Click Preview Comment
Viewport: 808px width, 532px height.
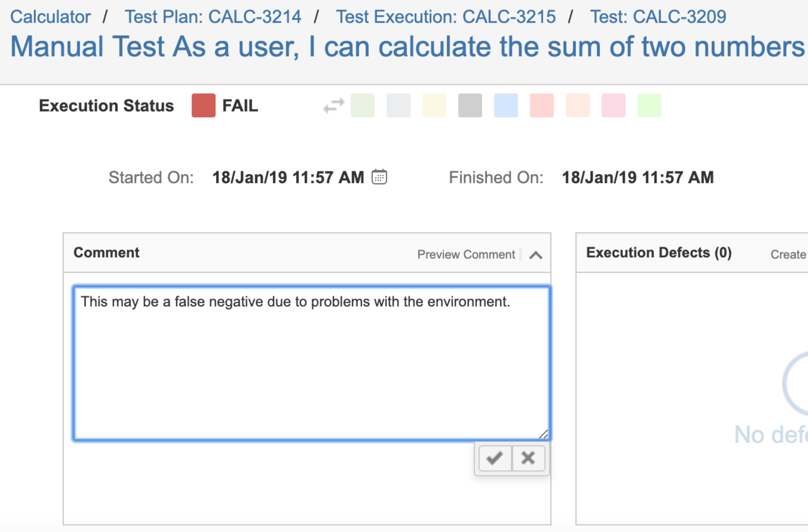466,254
